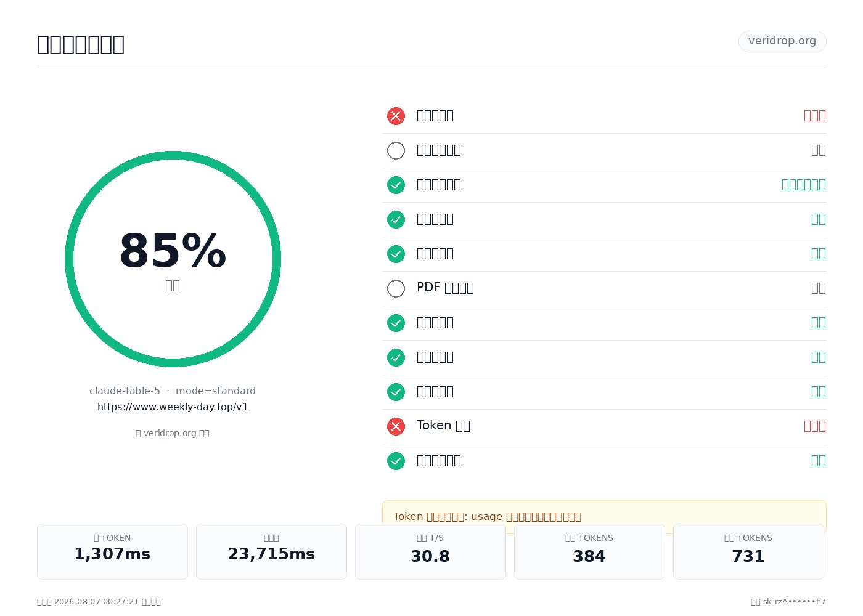Click the empty circle just below the top red X

coord(396,150)
